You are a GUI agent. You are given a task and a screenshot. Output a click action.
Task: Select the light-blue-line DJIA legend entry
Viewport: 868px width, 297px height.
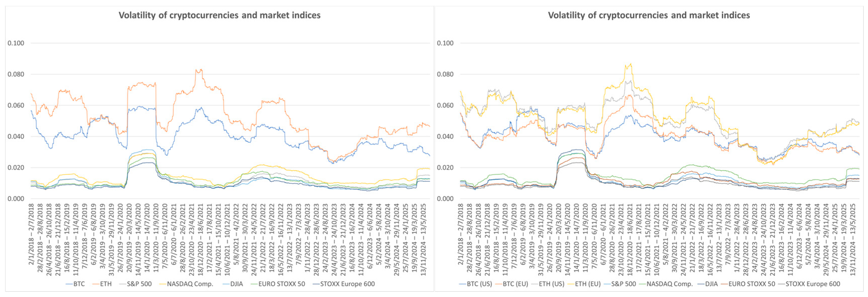[233, 284]
